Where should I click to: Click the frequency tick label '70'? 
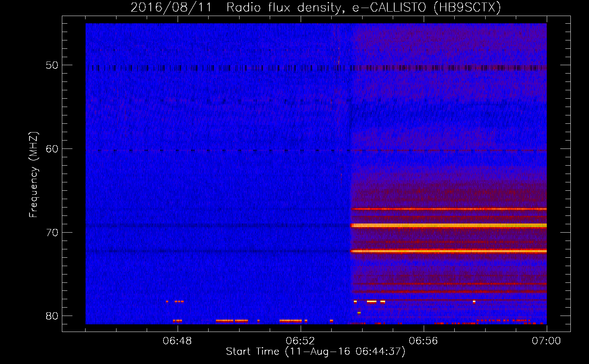click(x=52, y=233)
